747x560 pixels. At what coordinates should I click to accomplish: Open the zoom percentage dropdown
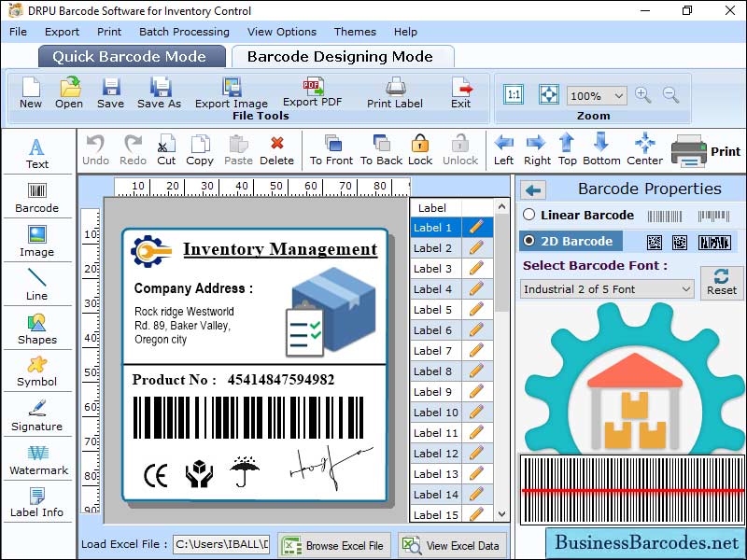click(x=596, y=95)
